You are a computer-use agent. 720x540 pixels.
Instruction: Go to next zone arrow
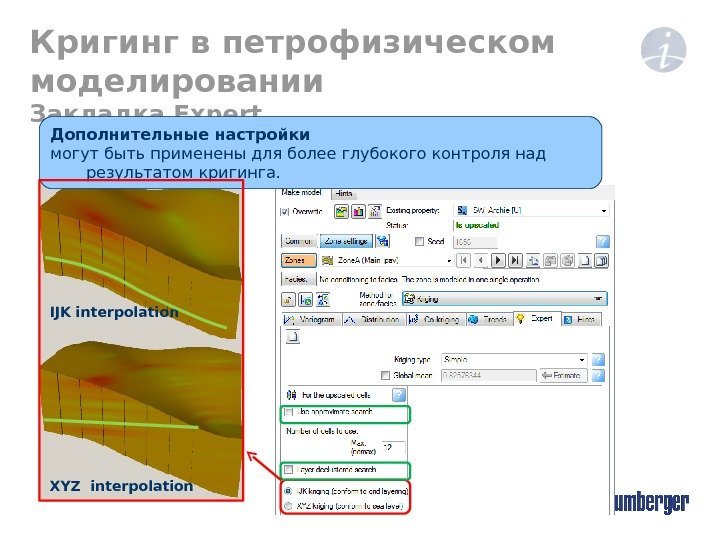498,260
